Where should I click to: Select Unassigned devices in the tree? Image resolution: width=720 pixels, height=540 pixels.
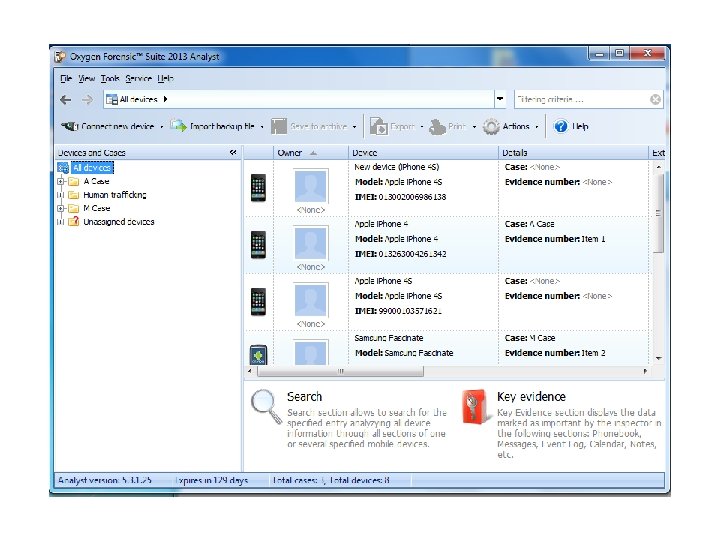coord(118,222)
